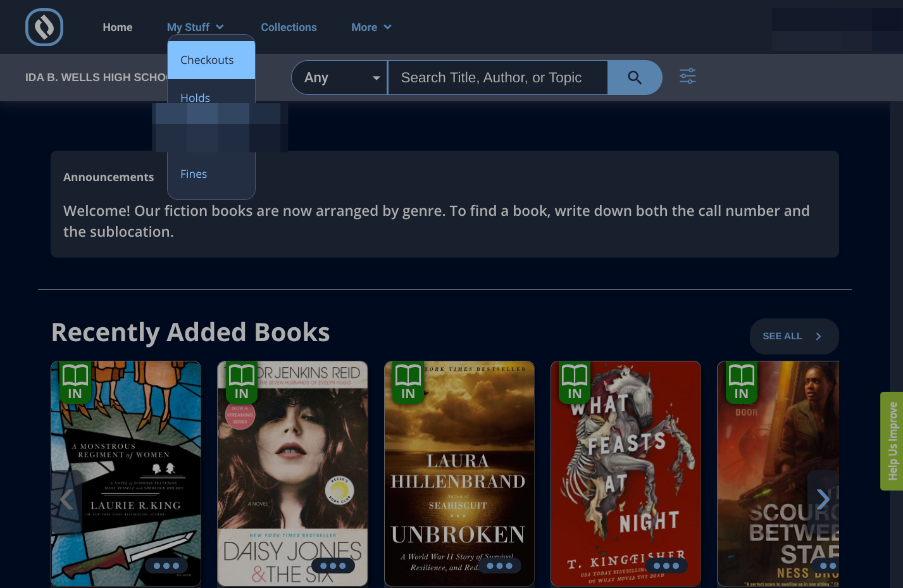The height and width of the screenshot is (588, 903).
Task: Click IN availability badge on What Feasts at Night
Action: (575, 383)
